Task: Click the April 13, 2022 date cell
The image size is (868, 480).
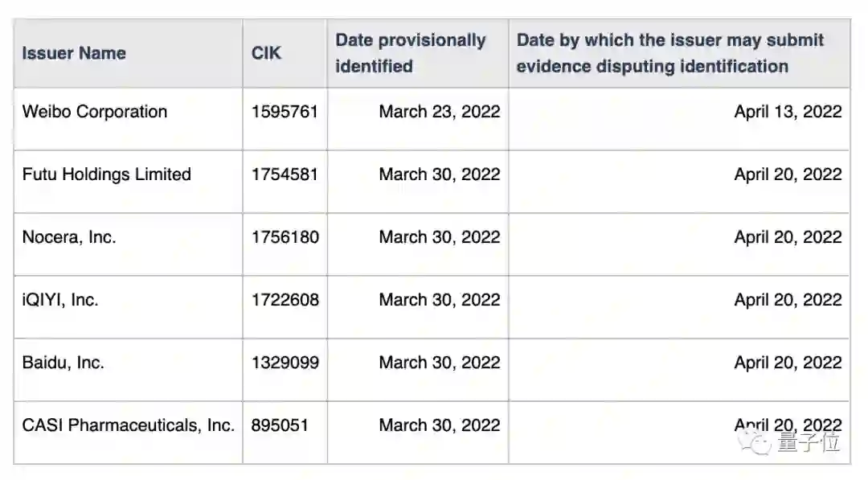Action: (788, 112)
